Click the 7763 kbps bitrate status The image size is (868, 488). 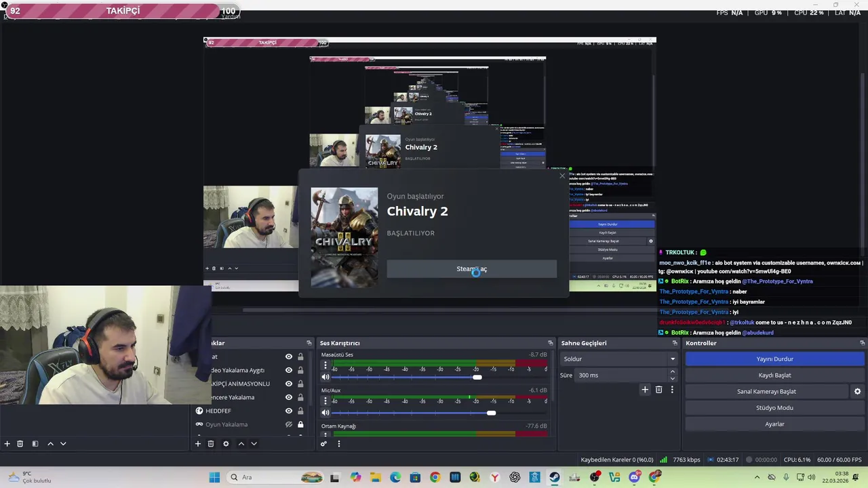click(686, 460)
